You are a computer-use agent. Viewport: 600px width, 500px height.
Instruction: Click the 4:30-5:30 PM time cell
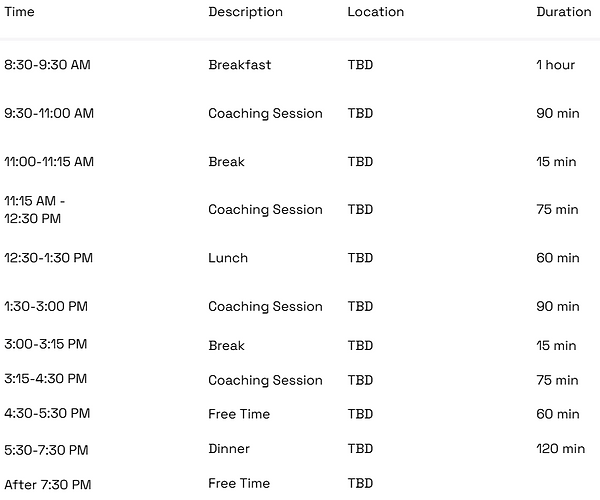coord(46,414)
